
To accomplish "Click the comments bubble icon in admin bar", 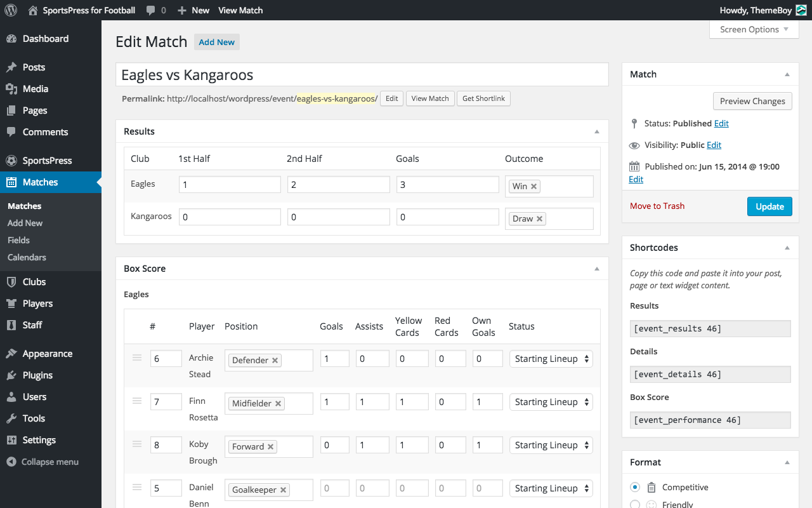I will click(x=151, y=10).
